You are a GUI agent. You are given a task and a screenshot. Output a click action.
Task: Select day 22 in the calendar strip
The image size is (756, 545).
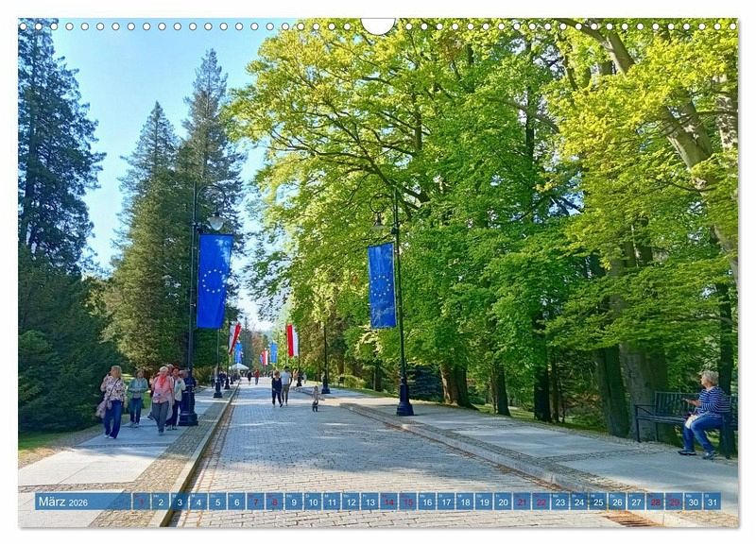(x=541, y=502)
